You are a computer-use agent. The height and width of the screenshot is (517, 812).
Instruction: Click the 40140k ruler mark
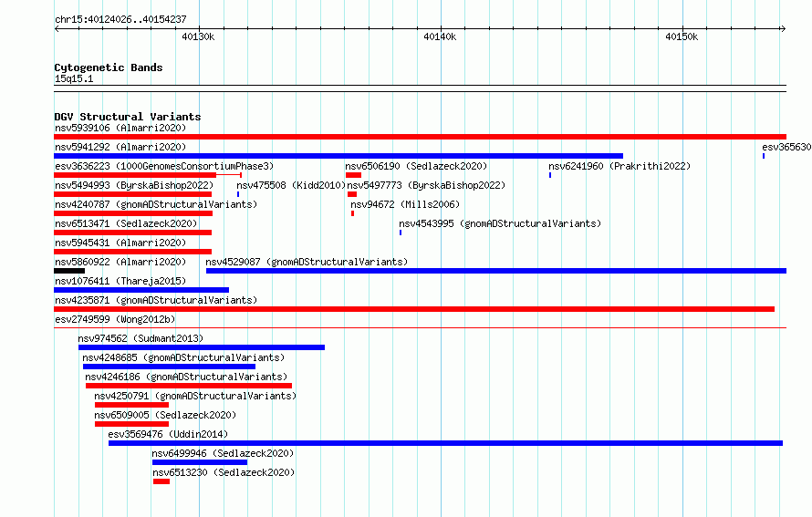(440, 36)
